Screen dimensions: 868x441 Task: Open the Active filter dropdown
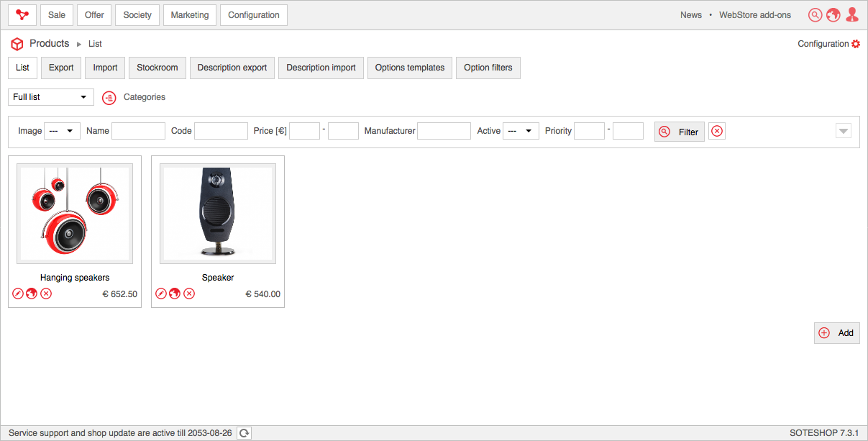[521, 131]
